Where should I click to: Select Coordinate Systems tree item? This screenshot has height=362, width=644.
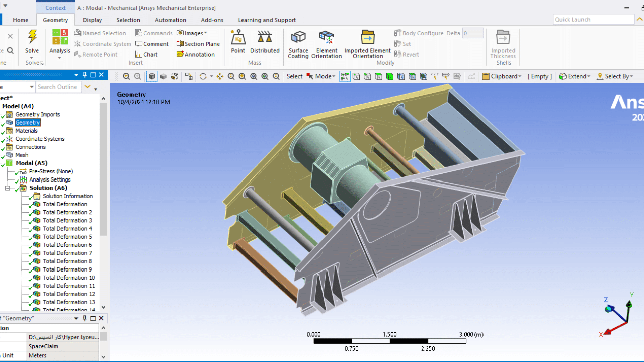click(x=40, y=139)
